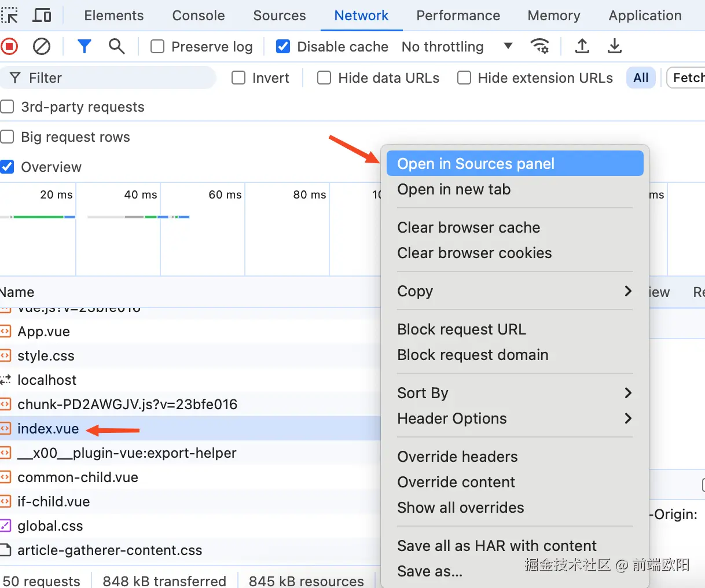Open the No throttling dropdown
This screenshot has height=588, width=705.
tap(457, 46)
